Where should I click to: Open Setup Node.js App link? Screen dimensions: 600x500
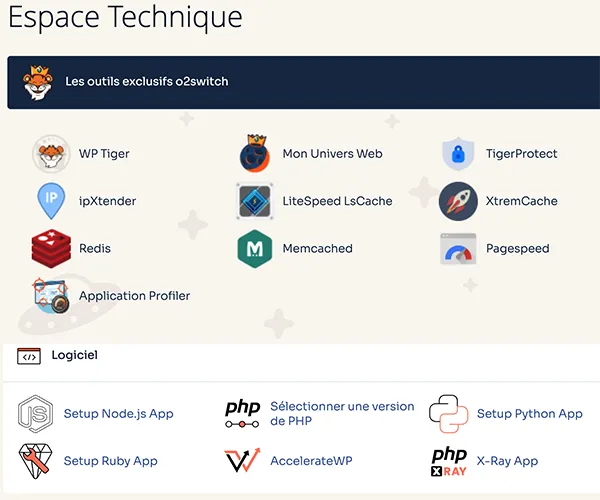(119, 414)
